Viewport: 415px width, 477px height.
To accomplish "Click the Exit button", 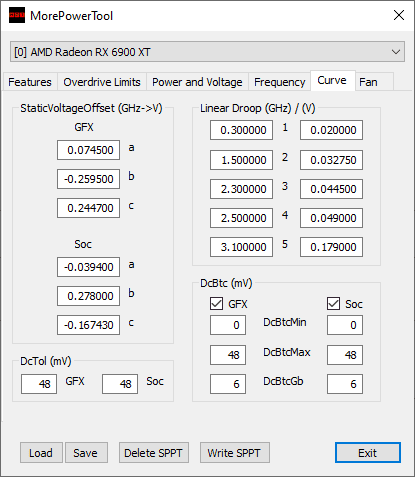I will 368,453.
